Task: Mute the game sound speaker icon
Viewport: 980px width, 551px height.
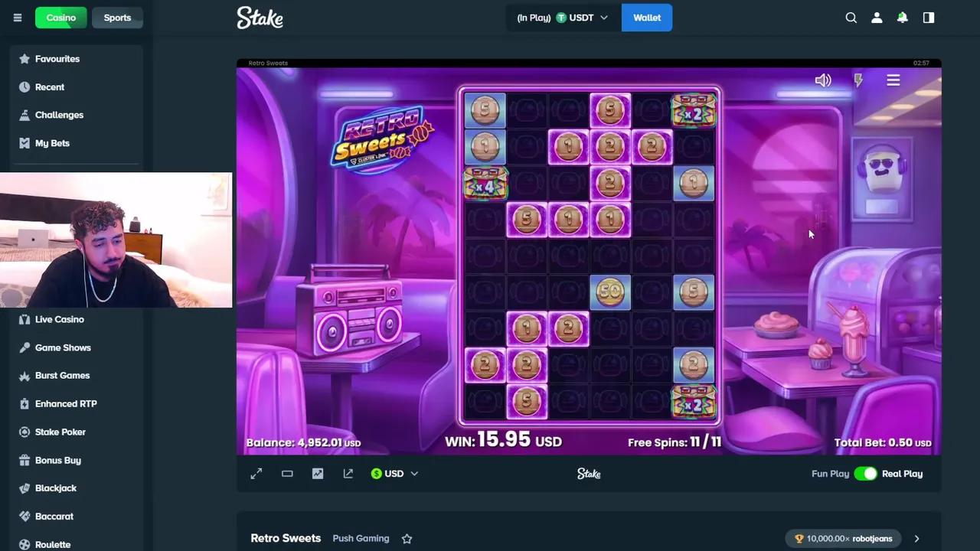Action: tap(823, 80)
